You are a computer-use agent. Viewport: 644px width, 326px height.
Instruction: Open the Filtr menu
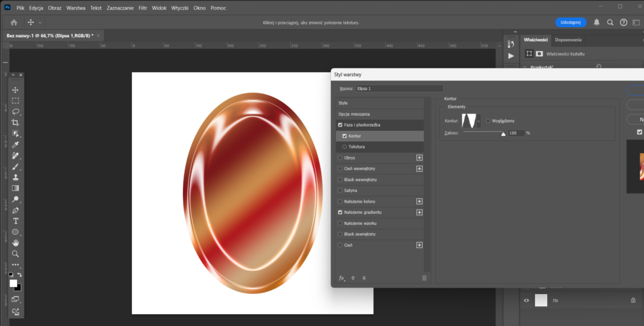pyautogui.click(x=143, y=8)
